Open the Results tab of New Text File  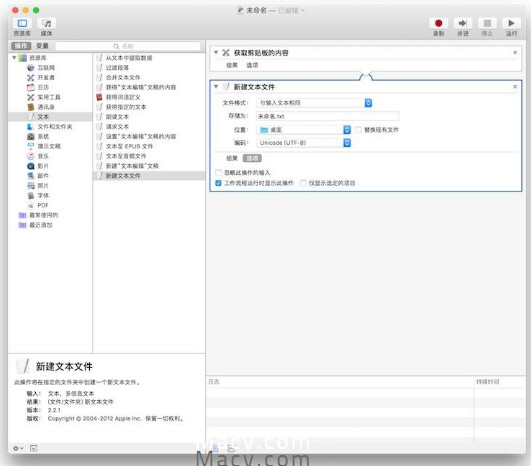click(x=232, y=158)
